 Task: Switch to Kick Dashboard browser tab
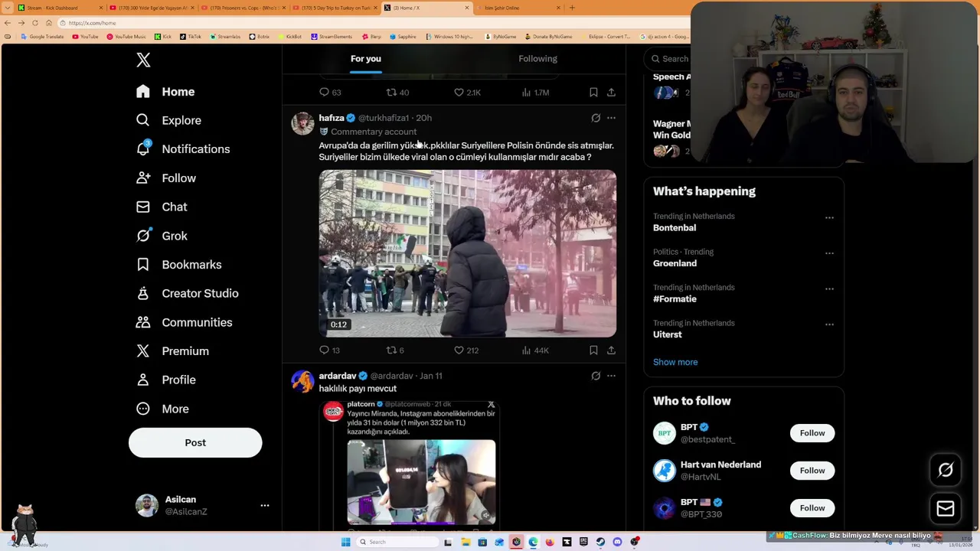(x=60, y=8)
